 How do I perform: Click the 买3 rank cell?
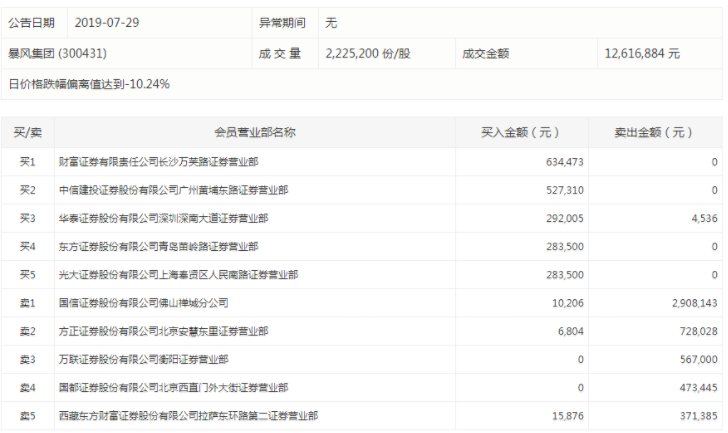27,219
